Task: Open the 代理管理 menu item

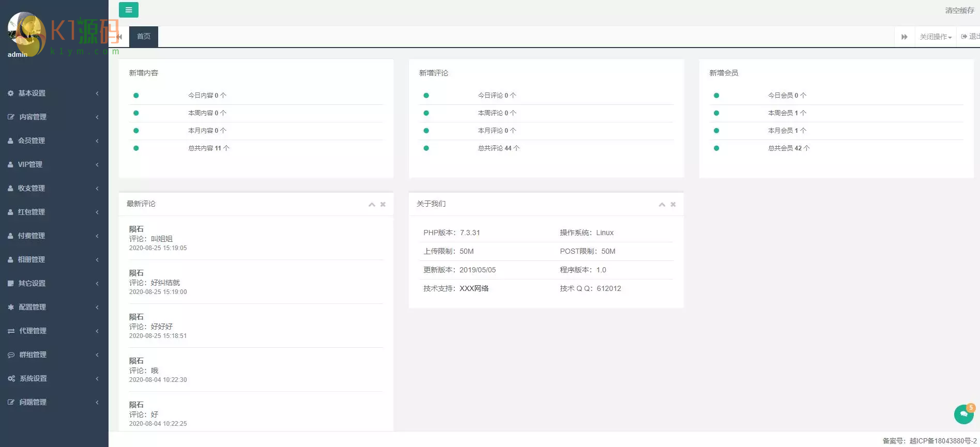Action: pyautogui.click(x=54, y=331)
